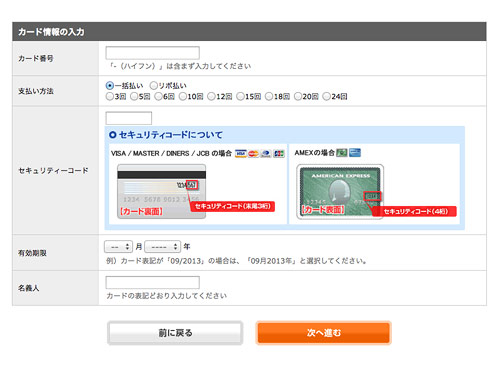Click the security code input field
This screenshot has height=375, width=500.
pos(129,118)
